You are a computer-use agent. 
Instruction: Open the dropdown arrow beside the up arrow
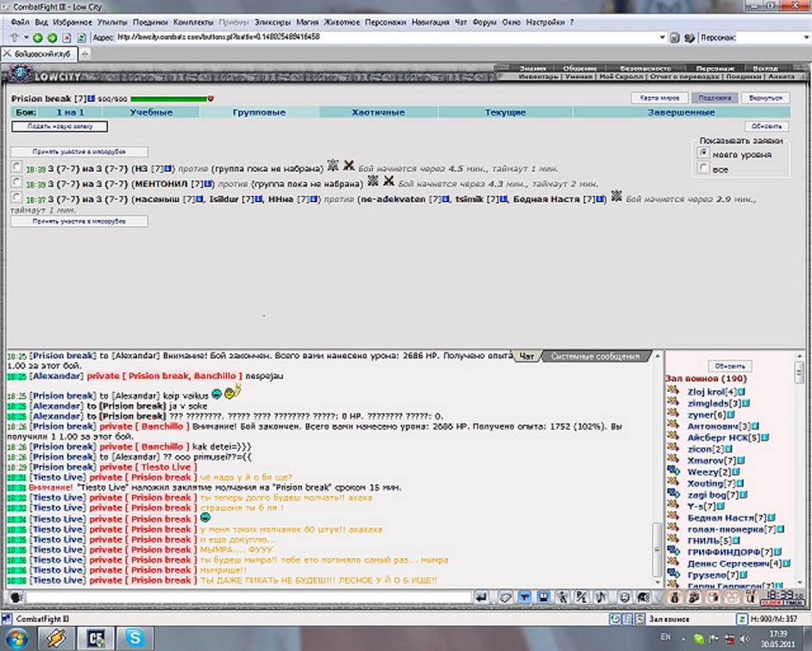pyautogui.click(x=25, y=37)
